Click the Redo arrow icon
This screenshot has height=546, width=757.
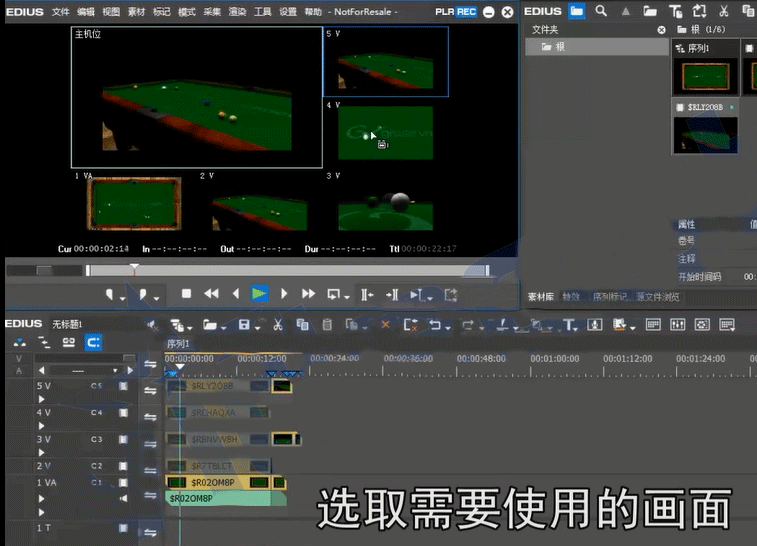coord(467,324)
